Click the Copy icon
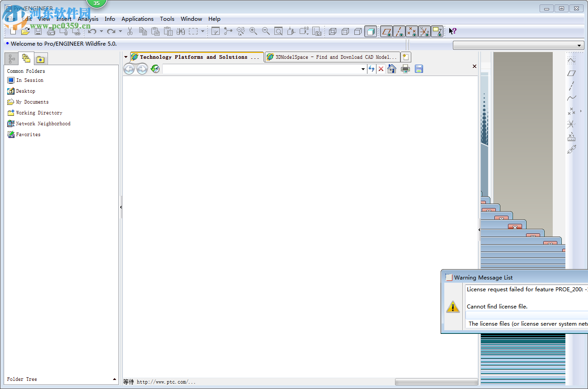Screen dimensions: 588x389 pyautogui.click(x=143, y=31)
